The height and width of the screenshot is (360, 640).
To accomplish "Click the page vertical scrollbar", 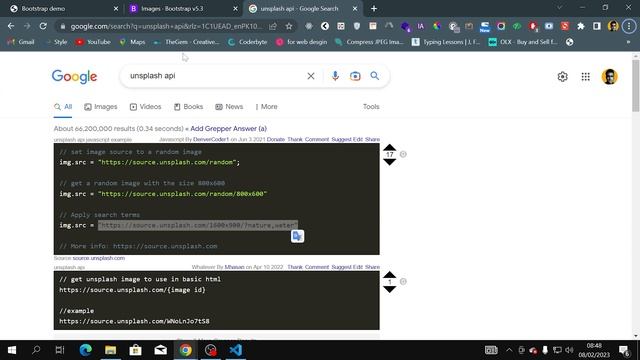I will [636, 85].
